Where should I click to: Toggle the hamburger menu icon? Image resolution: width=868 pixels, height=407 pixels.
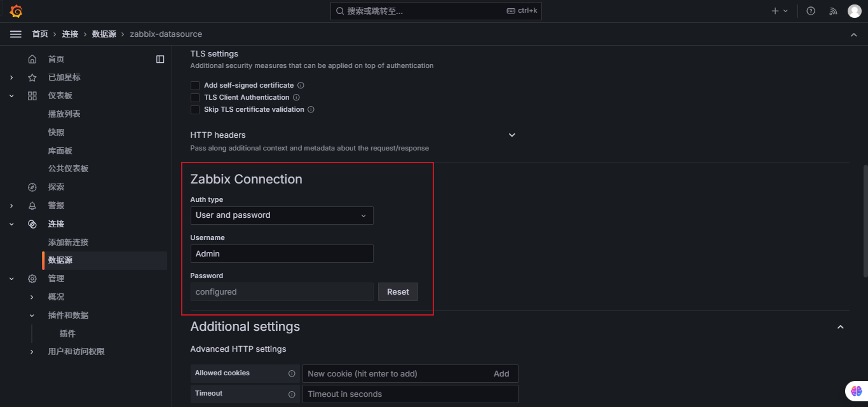[16, 34]
